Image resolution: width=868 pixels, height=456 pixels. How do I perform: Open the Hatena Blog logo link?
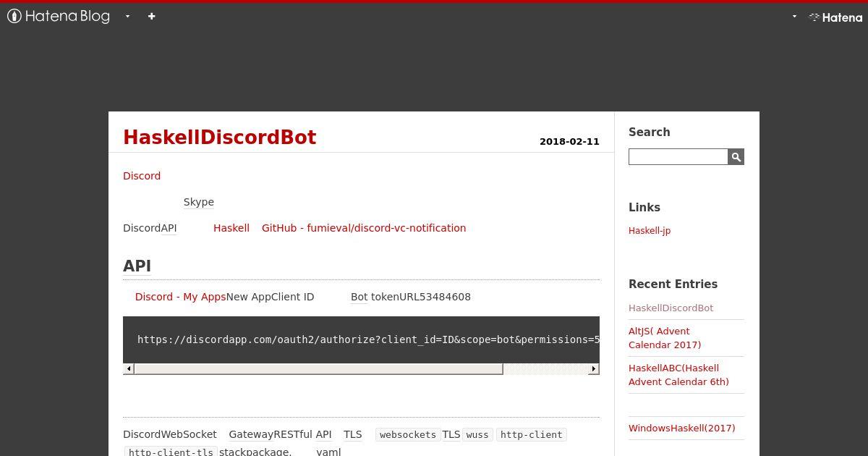59,16
